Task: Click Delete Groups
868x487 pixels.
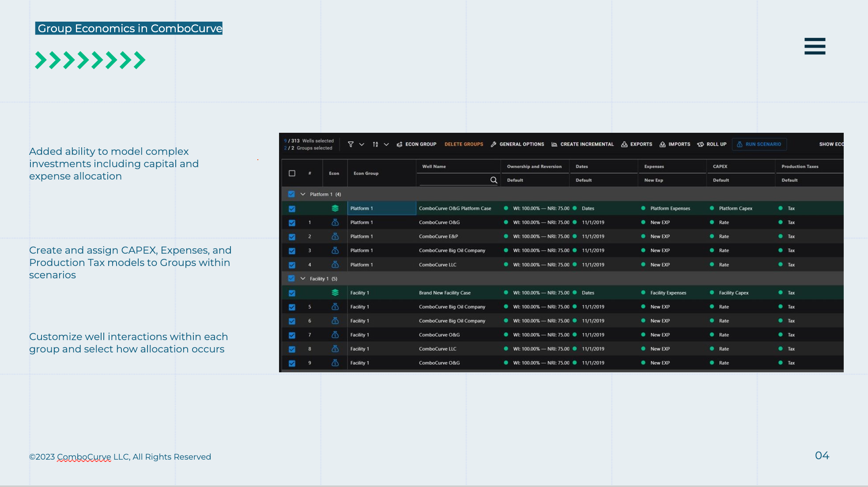Action: (464, 144)
